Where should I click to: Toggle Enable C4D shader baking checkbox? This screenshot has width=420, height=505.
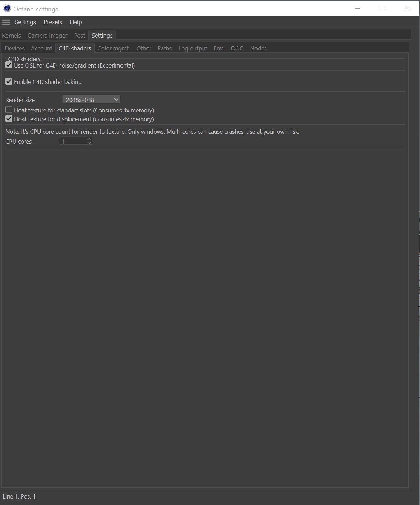[x=9, y=81]
